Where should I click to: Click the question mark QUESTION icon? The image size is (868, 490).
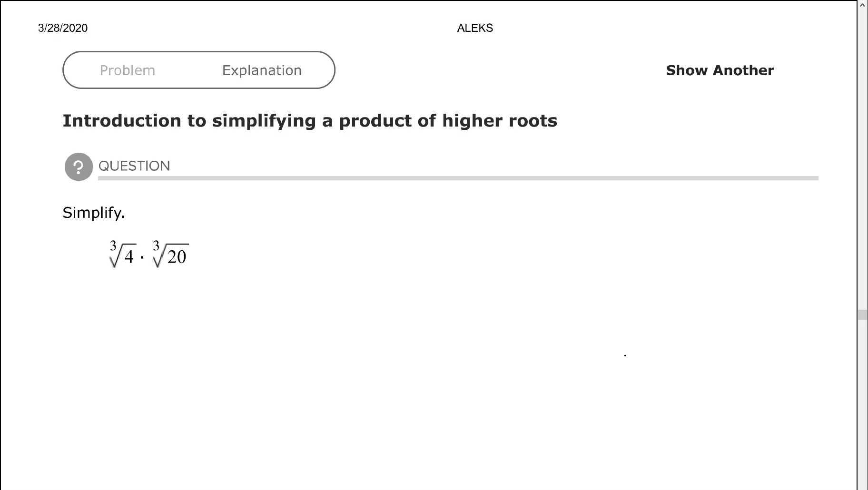[79, 167]
